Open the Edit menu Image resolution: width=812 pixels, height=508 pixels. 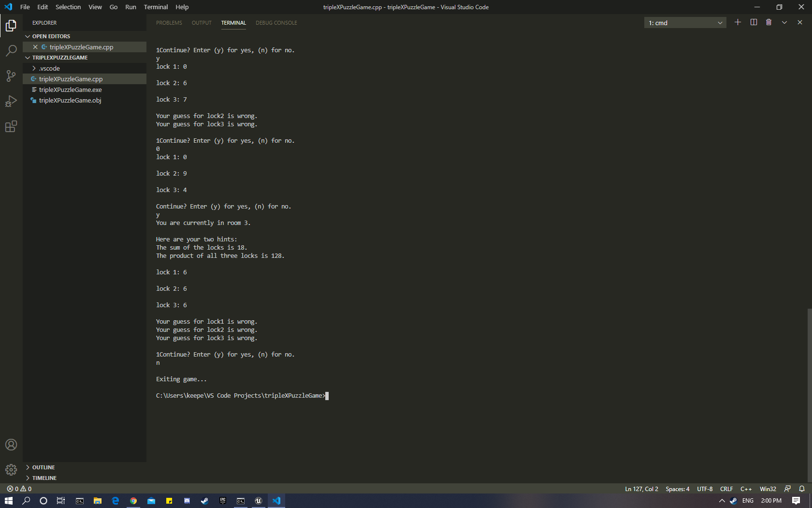click(x=43, y=7)
